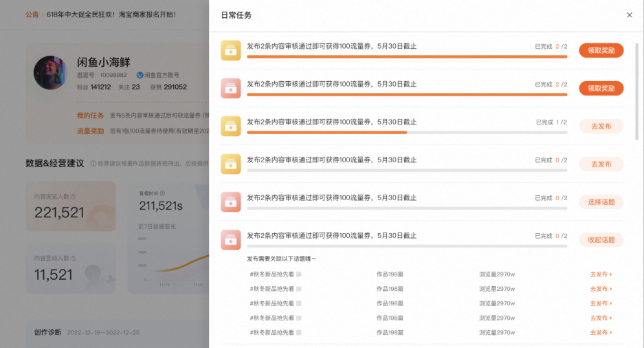Screen dimensions: 644x348
Task: Click info icon beside 数据&经营建议
Action: pyautogui.click(x=93, y=164)
